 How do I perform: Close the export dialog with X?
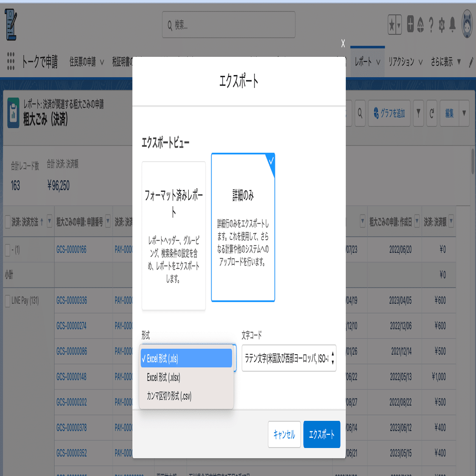point(343,43)
